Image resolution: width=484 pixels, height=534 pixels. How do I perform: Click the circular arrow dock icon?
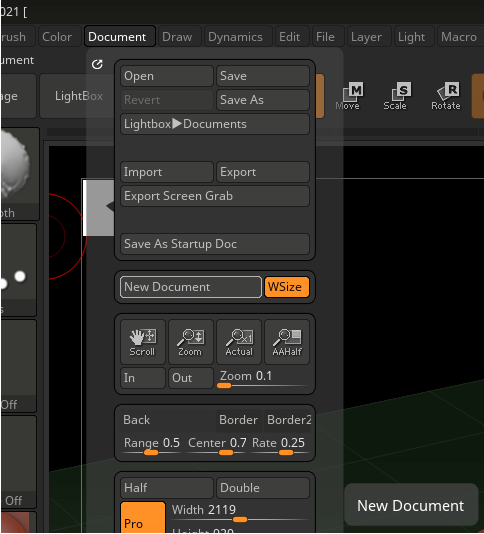(x=97, y=64)
